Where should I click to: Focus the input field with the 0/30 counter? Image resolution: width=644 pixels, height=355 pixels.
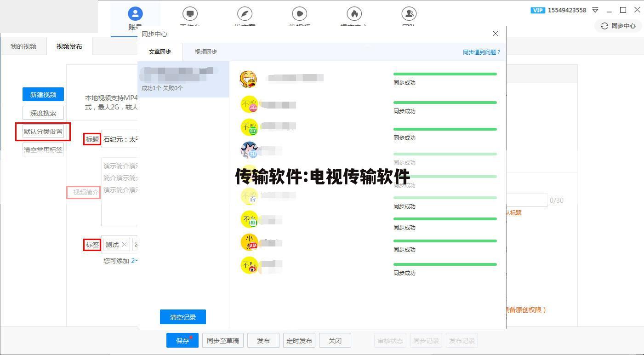point(526,200)
